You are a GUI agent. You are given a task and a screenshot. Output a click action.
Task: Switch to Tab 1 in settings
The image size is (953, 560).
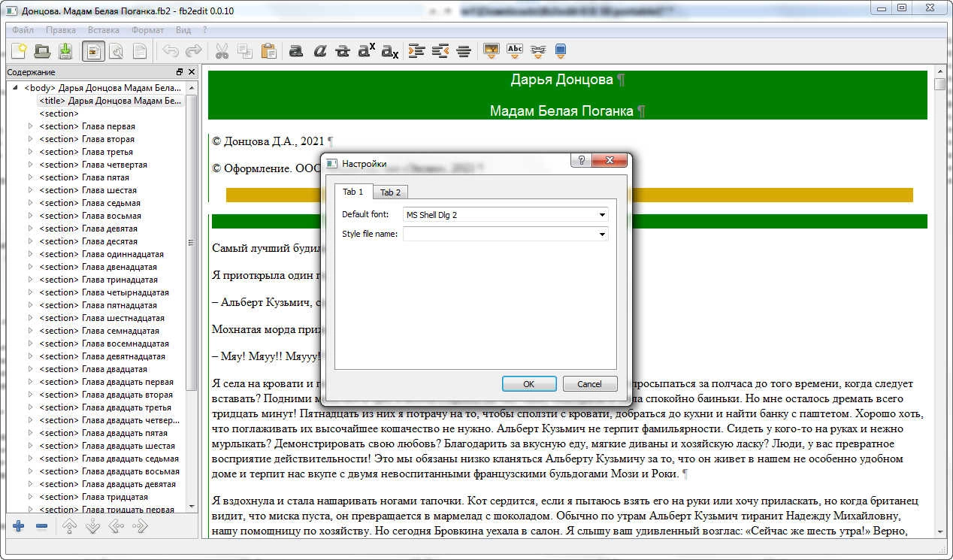click(x=353, y=192)
